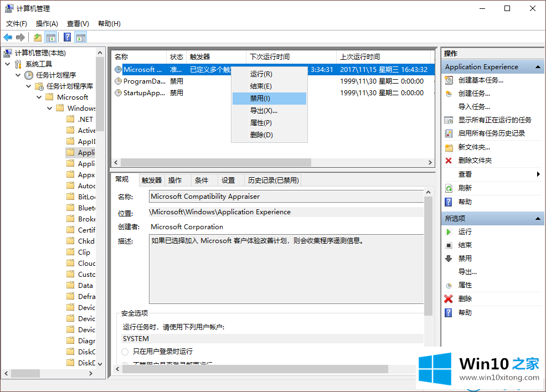
Task: Collapse the Microsoft folder node
Action: point(39,97)
